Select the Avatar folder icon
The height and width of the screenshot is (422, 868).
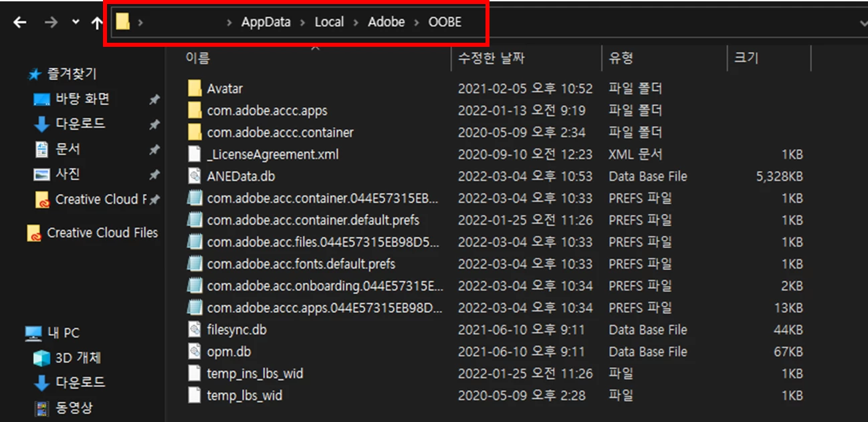195,88
